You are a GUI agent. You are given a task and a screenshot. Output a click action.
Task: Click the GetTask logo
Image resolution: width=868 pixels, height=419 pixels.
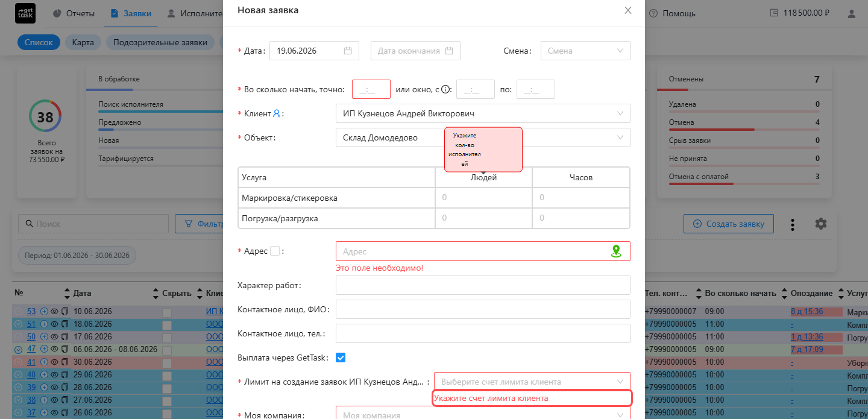click(x=25, y=13)
